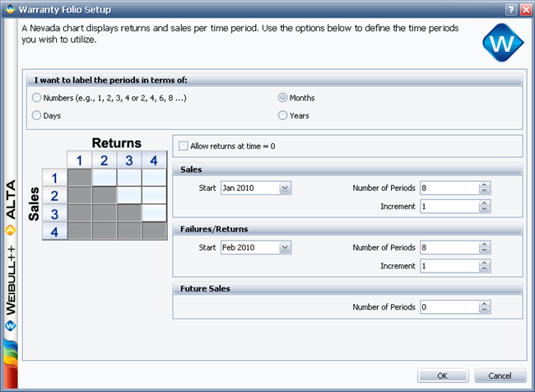Adjust the Failures/Returns Increment spinner
535x392 pixels.
[485, 267]
